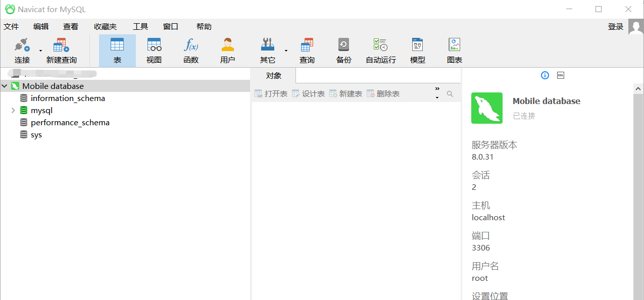644x300 pixels.
Task: Click the port value 3306
Action: [x=481, y=248]
